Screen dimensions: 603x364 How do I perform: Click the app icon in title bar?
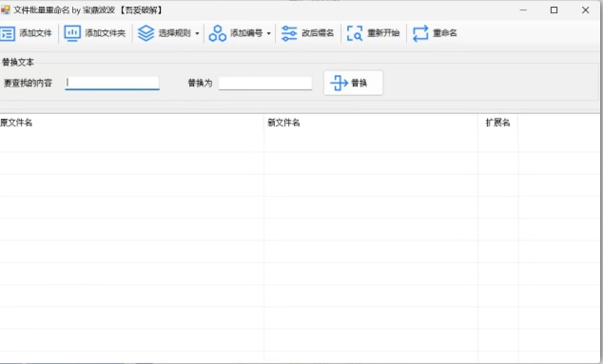coord(5,10)
